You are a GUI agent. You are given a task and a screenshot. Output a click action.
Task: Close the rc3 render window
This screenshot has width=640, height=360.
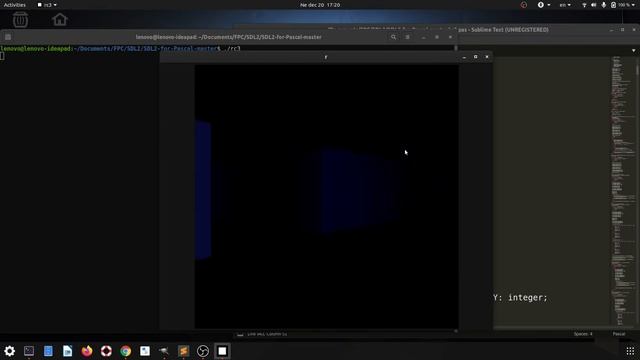point(487,57)
